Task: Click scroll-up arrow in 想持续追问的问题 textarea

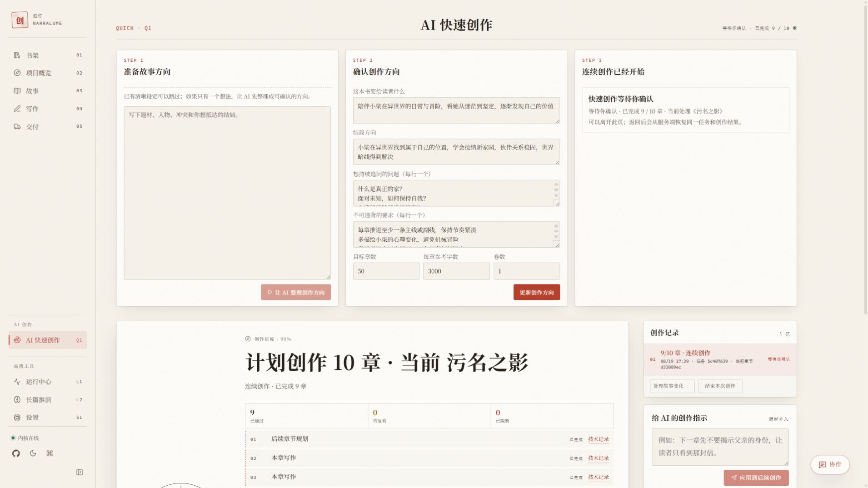Action: point(556,184)
